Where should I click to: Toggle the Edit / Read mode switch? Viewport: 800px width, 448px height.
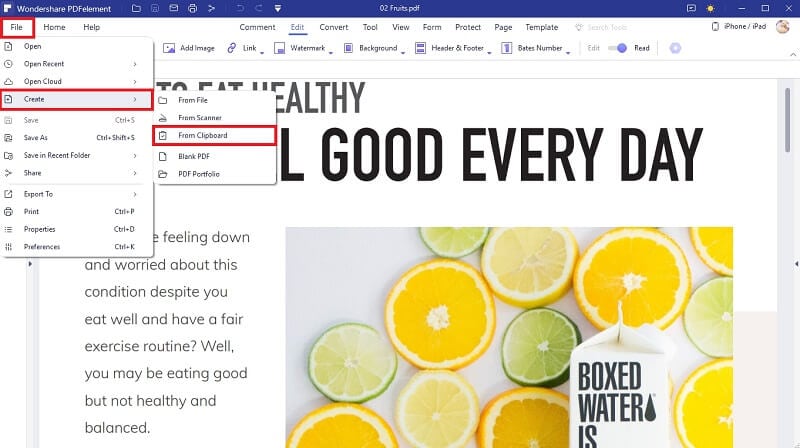coord(617,48)
